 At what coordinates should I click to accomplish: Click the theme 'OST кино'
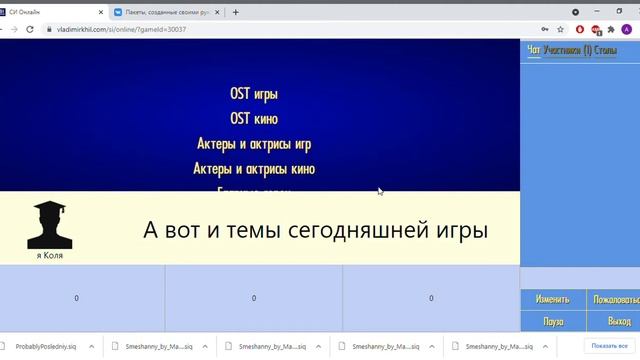click(x=254, y=119)
